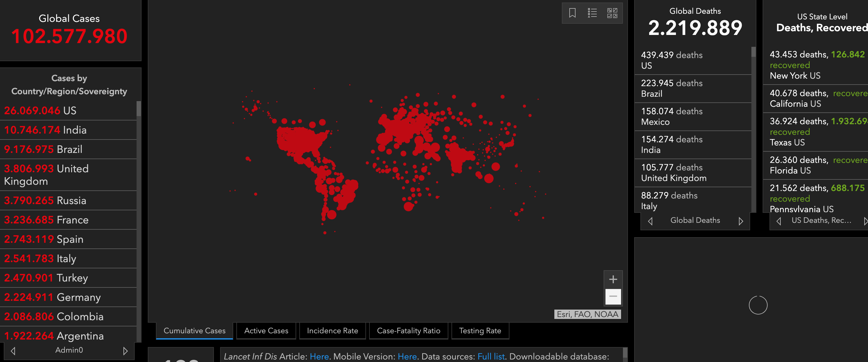Click left arrow beside US Deaths, Rec...
This screenshot has height=362, width=868.
779,221
